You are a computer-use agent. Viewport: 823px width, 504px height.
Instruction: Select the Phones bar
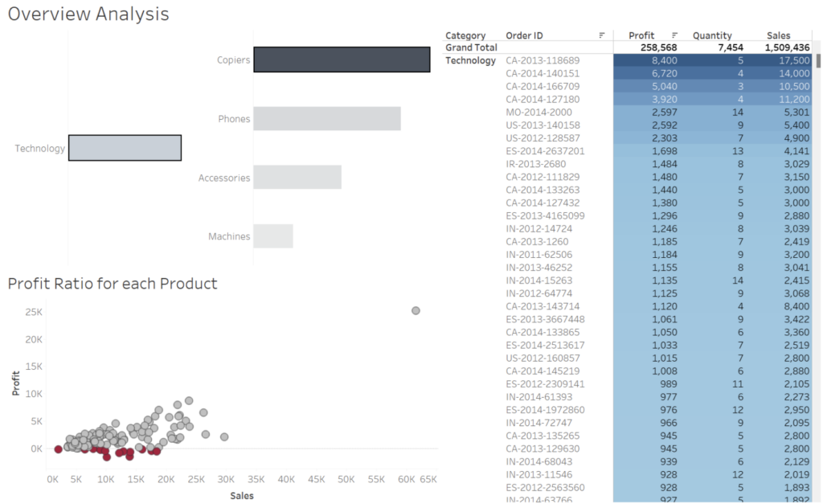click(x=326, y=118)
